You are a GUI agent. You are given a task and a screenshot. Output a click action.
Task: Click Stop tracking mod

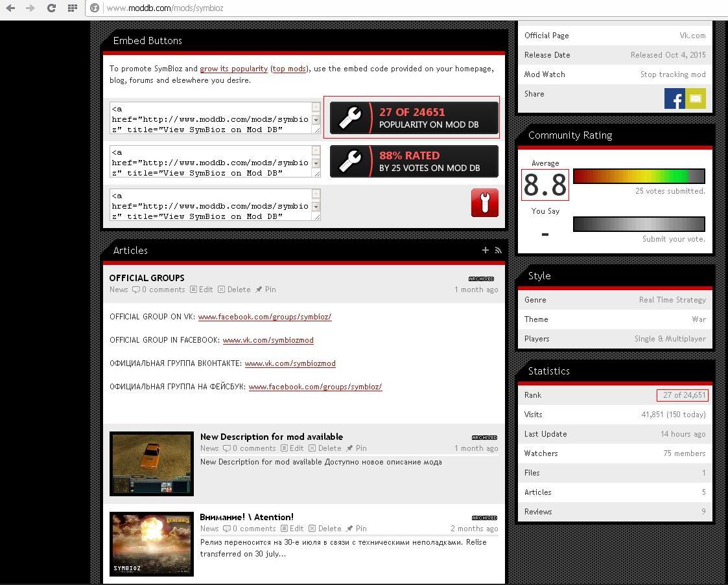pos(672,75)
